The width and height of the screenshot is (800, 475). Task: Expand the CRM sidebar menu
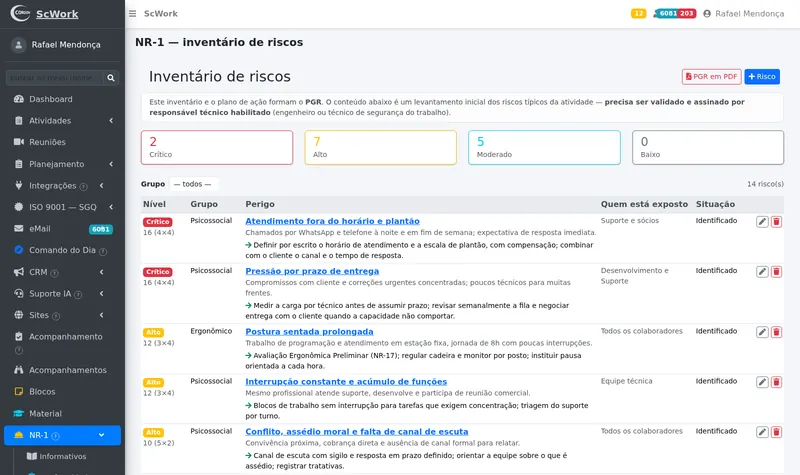62,272
